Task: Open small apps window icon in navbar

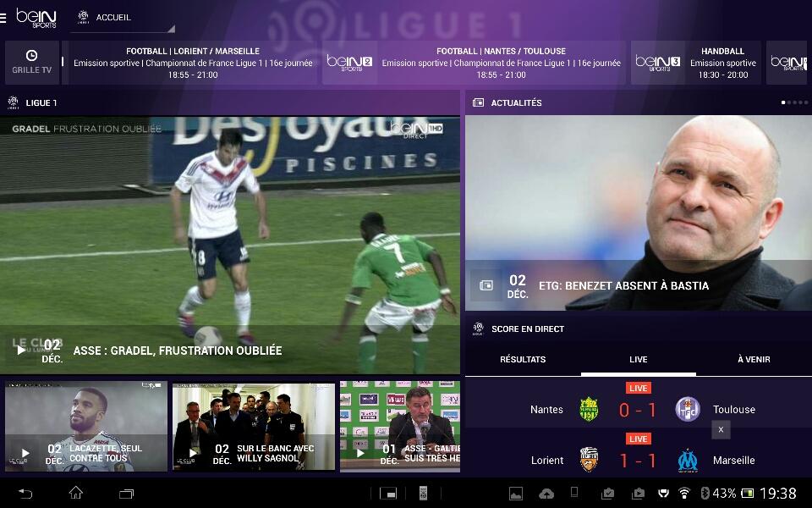Action: (x=388, y=494)
